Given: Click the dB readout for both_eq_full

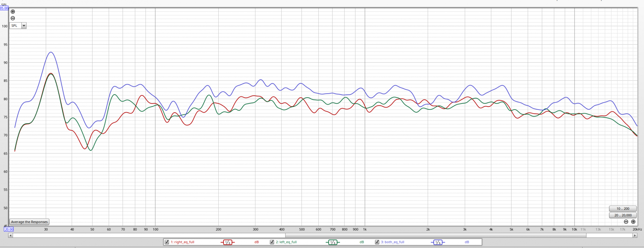Looking at the screenshot, I should (x=467, y=242).
